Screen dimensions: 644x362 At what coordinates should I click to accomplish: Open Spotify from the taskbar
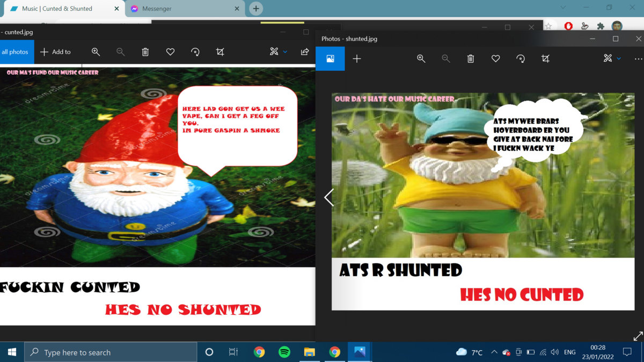tap(284, 352)
